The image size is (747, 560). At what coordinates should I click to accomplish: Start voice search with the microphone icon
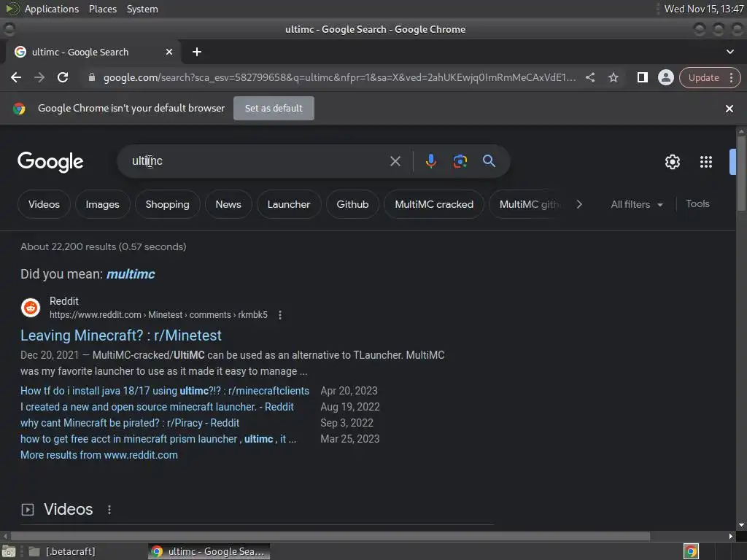click(430, 161)
